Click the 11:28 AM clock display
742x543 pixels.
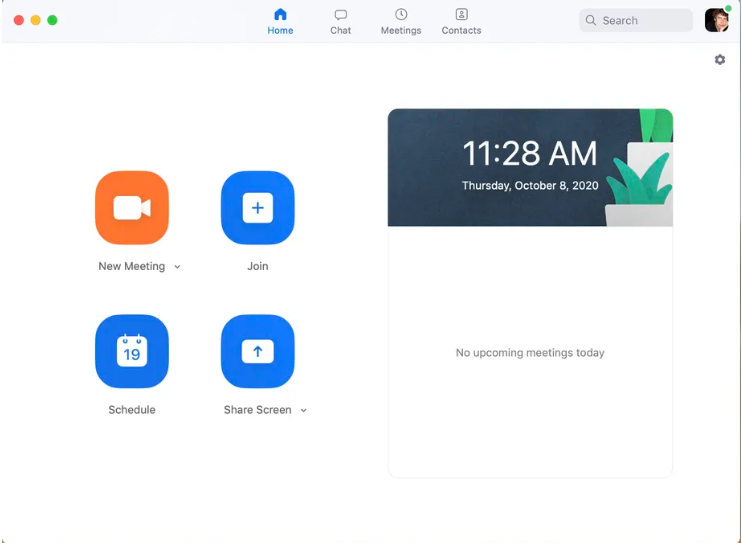(x=529, y=154)
